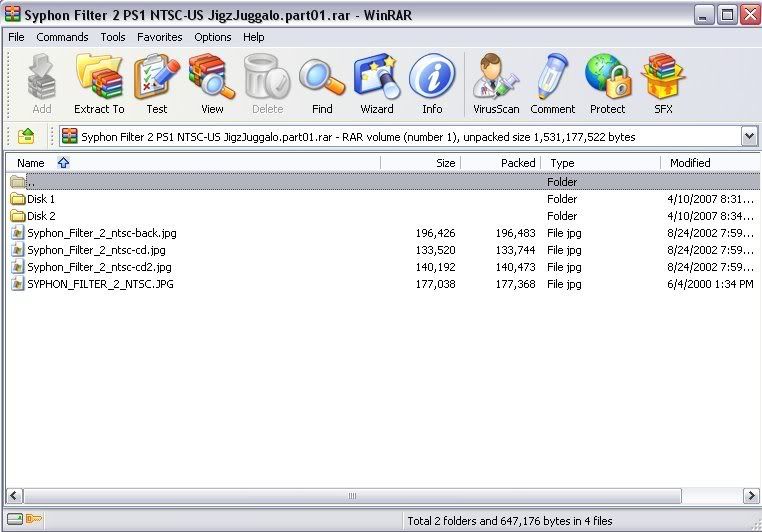Click the scroll left arrow
This screenshot has height=532, width=762.
pyautogui.click(x=14, y=496)
